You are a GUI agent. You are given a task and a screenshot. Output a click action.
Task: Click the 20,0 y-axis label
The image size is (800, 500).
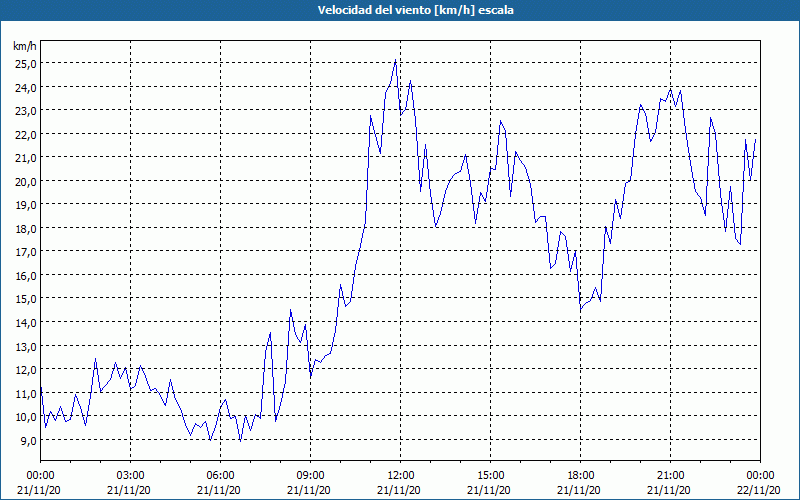[x=25, y=182]
